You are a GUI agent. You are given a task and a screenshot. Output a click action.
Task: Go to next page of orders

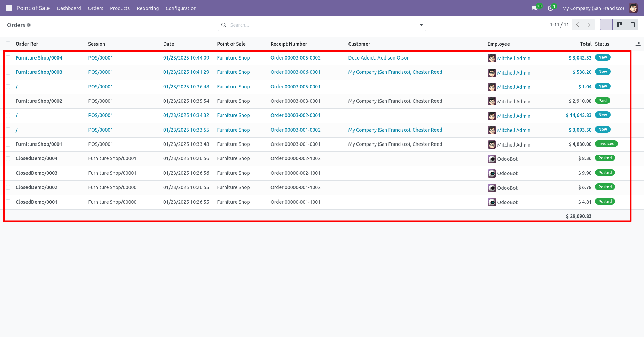(x=589, y=25)
